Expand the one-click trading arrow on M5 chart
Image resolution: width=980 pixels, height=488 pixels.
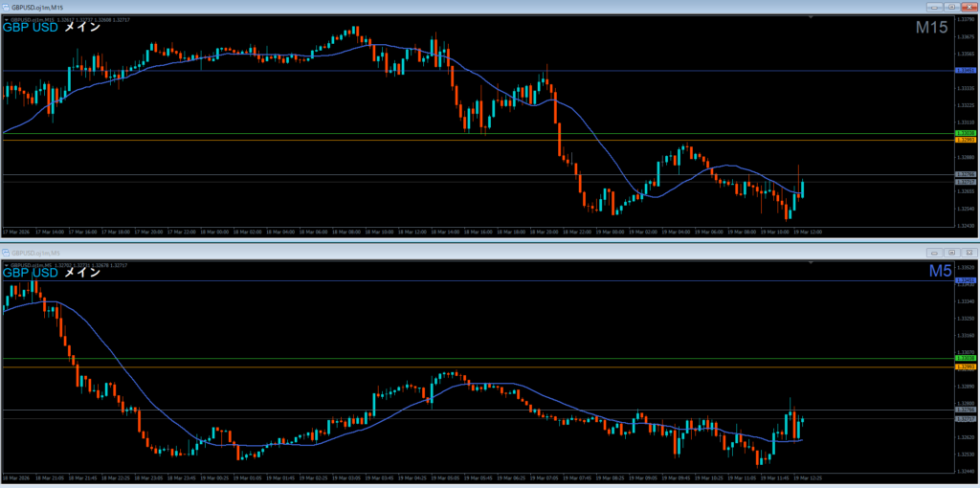click(x=6, y=263)
